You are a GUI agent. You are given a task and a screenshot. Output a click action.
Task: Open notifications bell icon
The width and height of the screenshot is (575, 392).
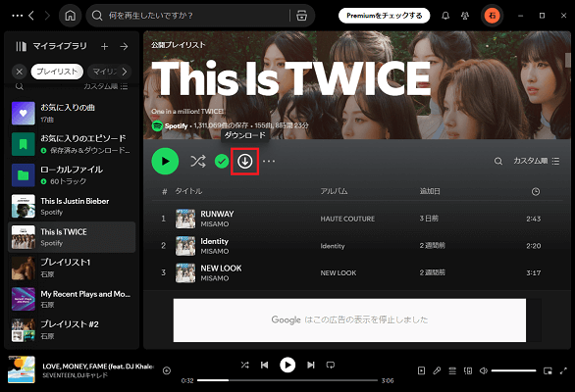coord(445,16)
